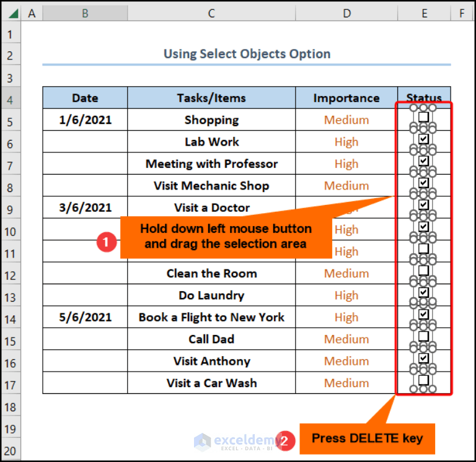Select the 'Meeting with Professor' cell
476x462 pixels.
(211, 163)
